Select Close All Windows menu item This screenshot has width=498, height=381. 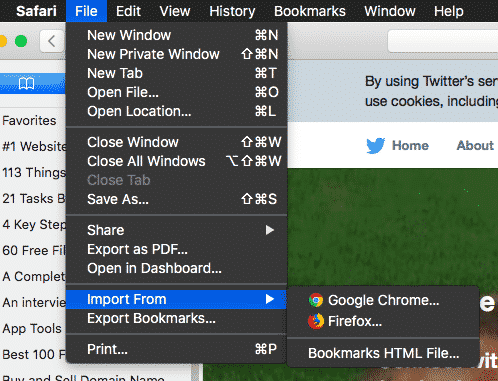tap(177, 161)
